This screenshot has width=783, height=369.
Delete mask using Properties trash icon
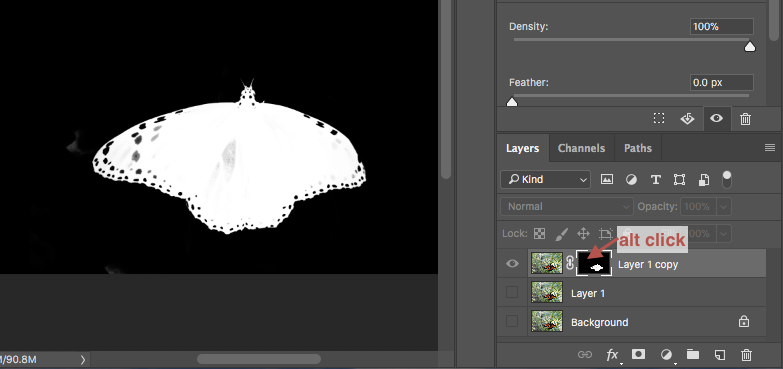[x=745, y=119]
